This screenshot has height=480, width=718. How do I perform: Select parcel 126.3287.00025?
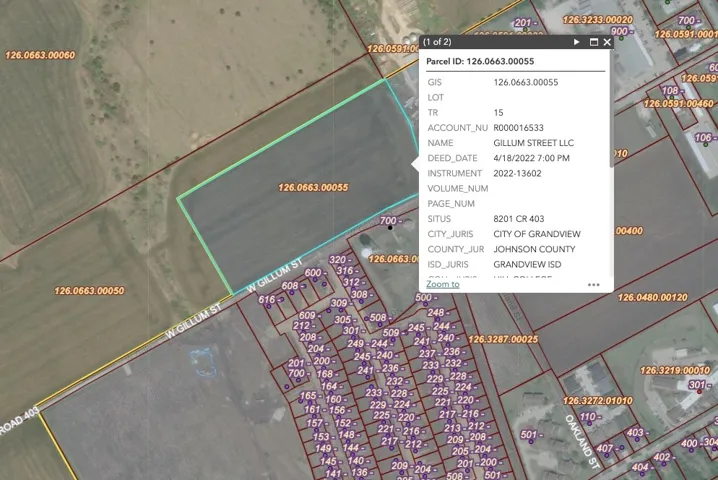[503, 339]
